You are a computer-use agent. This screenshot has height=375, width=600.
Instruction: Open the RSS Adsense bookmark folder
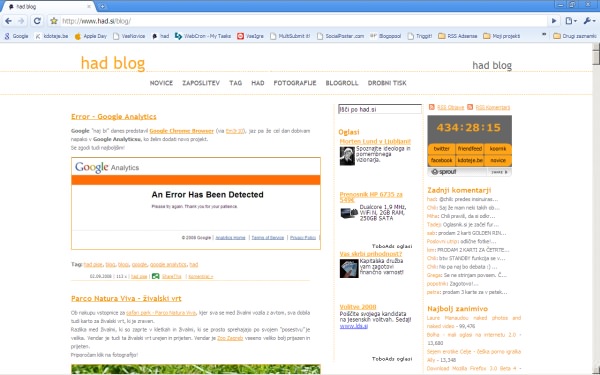click(x=458, y=36)
